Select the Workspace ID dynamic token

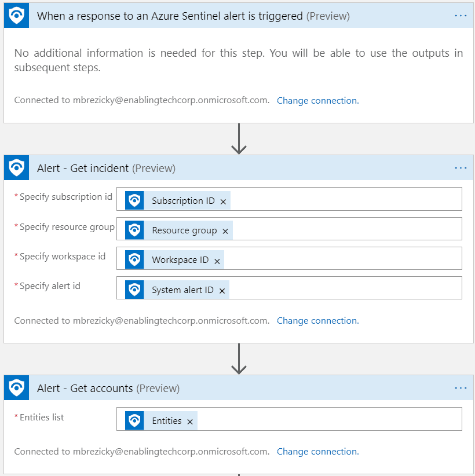click(174, 259)
